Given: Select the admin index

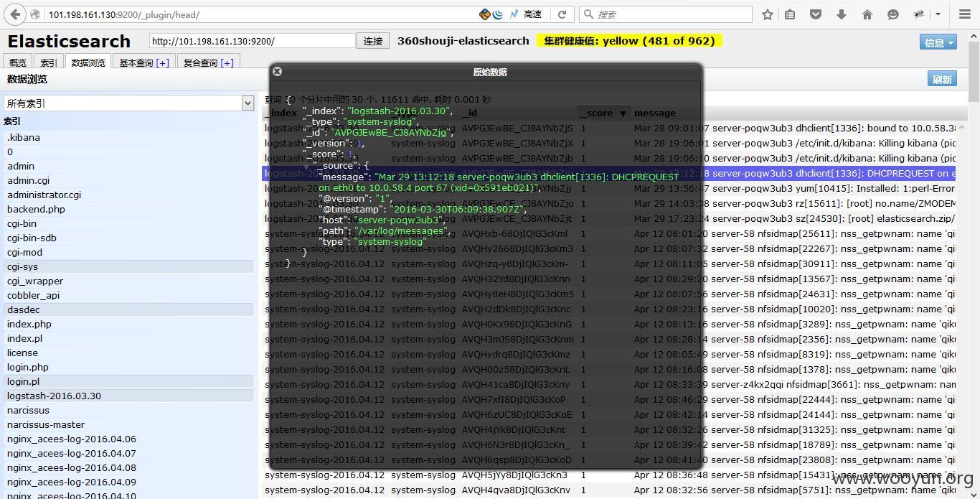Looking at the screenshot, I should (x=129, y=166).
